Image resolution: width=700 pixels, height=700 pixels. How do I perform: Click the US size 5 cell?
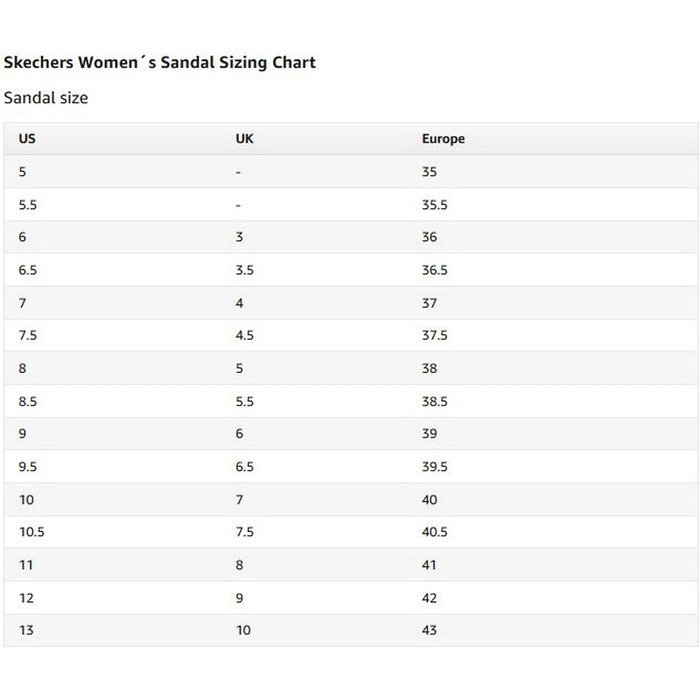point(22,172)
